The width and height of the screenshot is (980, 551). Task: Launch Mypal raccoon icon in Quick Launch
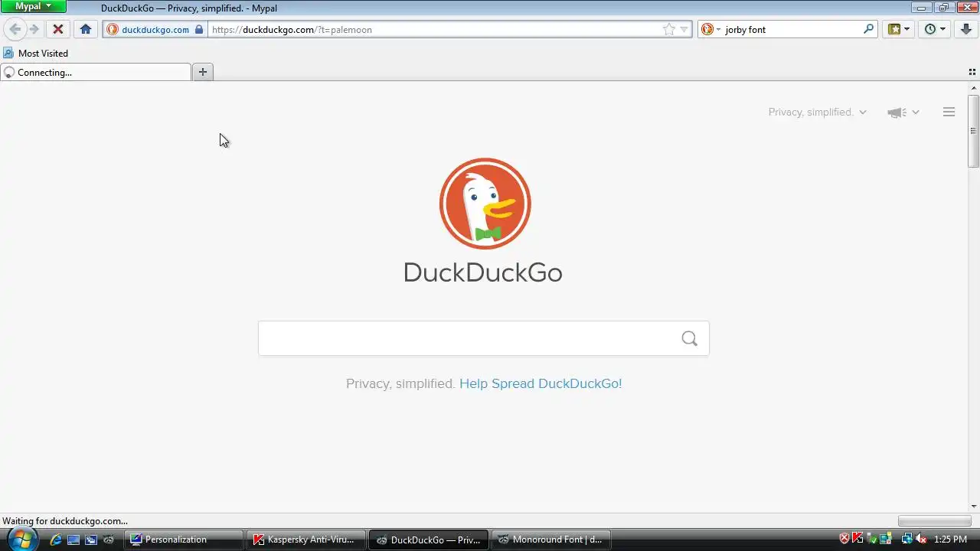[109, 540]
